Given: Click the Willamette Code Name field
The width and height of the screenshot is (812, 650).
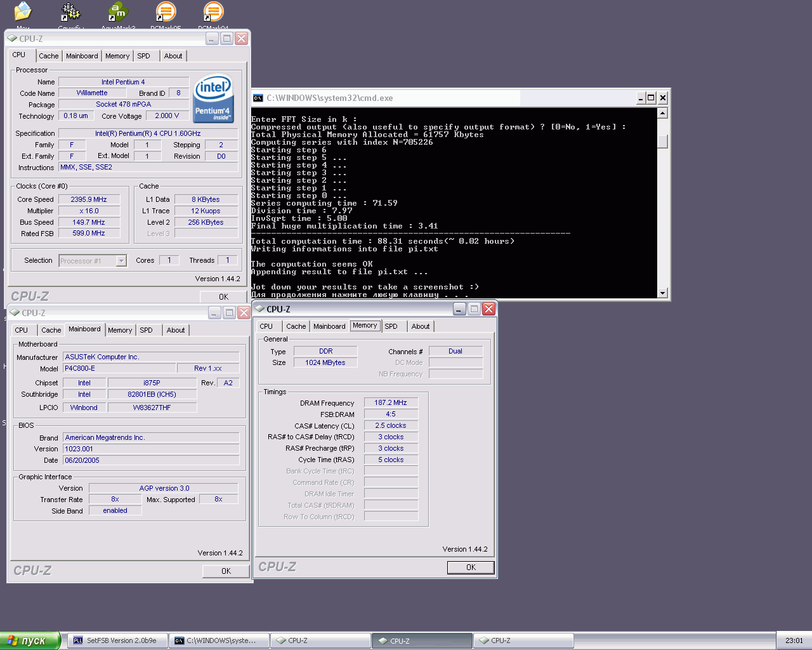Looking at the screenshot, I should click(93, 93).
